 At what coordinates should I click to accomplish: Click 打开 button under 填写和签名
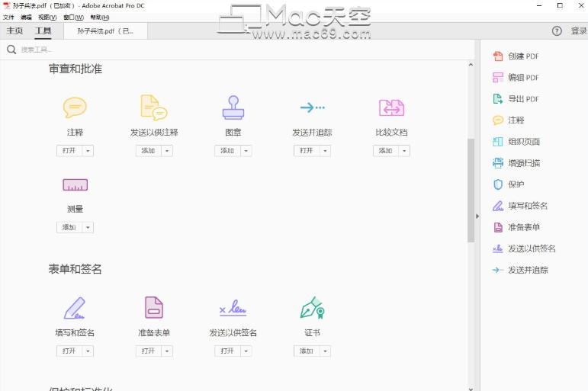click(69, 351)
